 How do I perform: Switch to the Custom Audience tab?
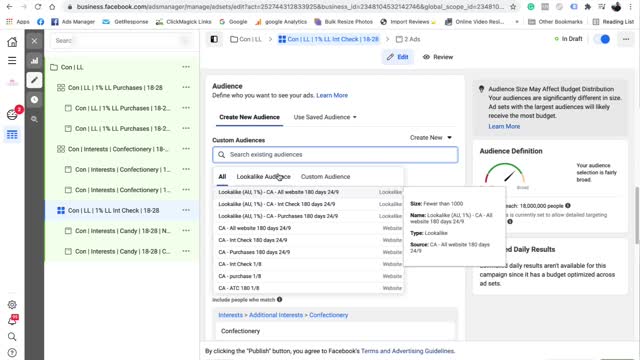click(325, 177)
